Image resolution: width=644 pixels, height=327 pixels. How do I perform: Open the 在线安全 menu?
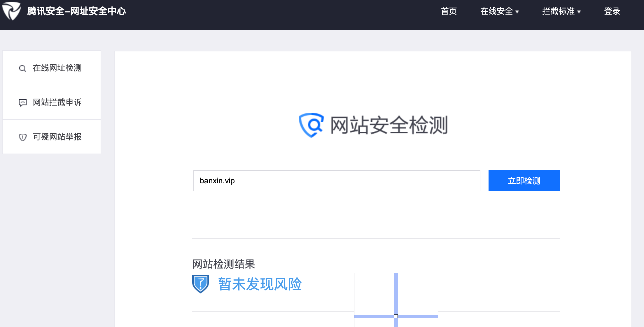pos(496,11)
